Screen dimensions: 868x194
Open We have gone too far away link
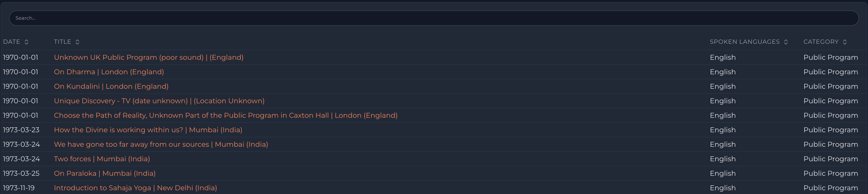click(161, 144)
